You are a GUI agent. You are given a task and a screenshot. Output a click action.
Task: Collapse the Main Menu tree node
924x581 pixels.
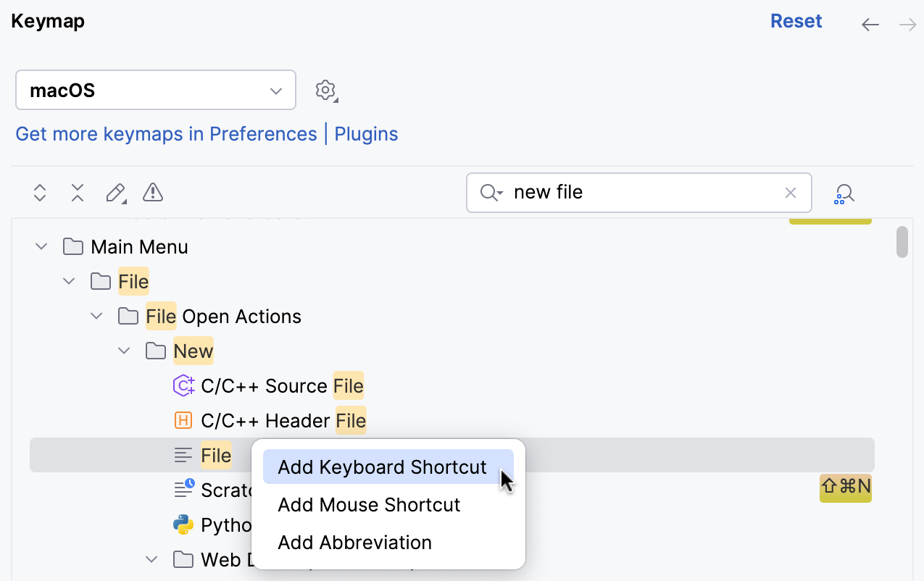[x=41, y=246]
